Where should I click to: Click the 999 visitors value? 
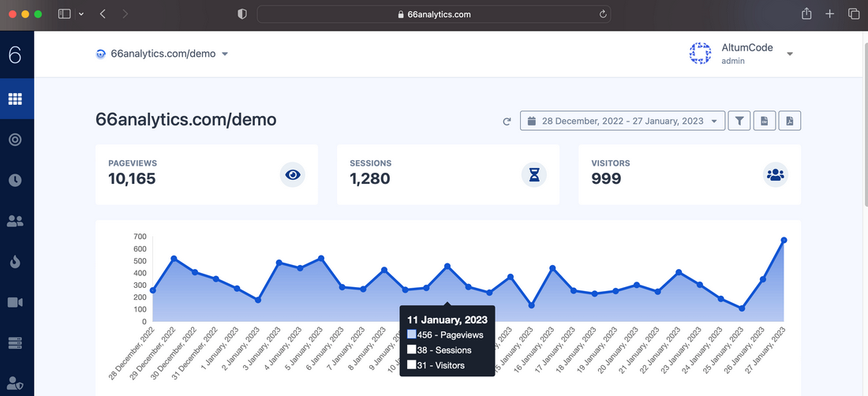(606, 178)
